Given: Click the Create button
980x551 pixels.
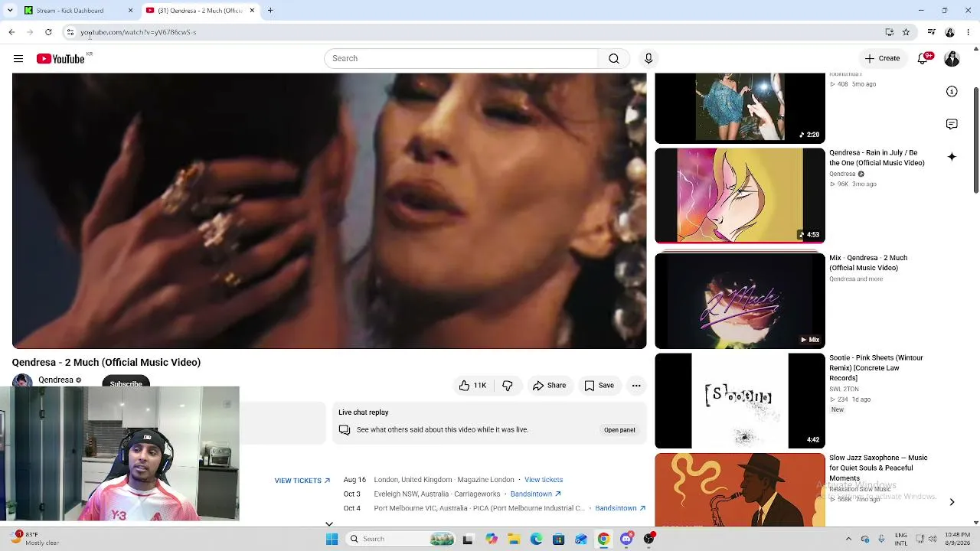Looking at the screenshot, I should (x=882, y=59).
